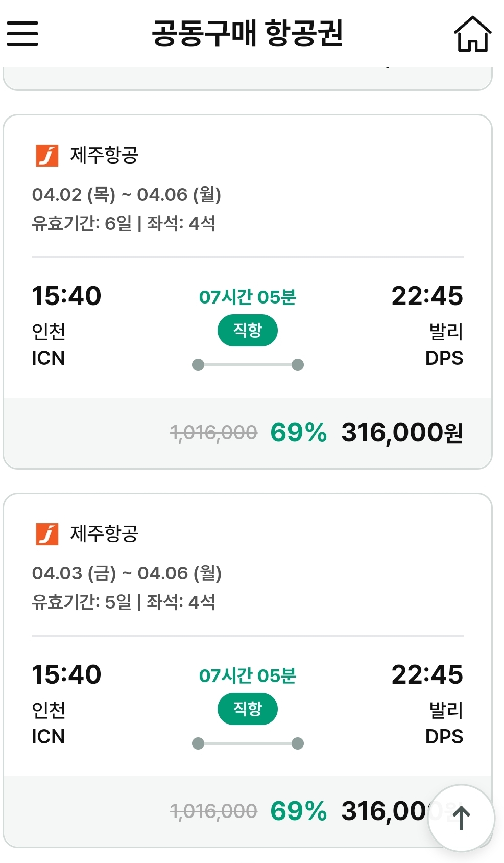
Task: Select the 69% discount label in second card
Action: (299, 811)
